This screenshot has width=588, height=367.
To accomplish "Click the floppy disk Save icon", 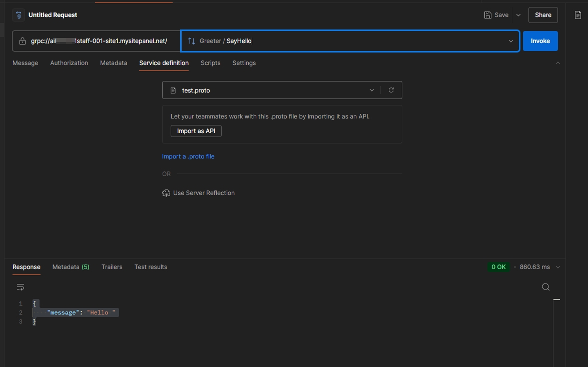I will 487,15.
